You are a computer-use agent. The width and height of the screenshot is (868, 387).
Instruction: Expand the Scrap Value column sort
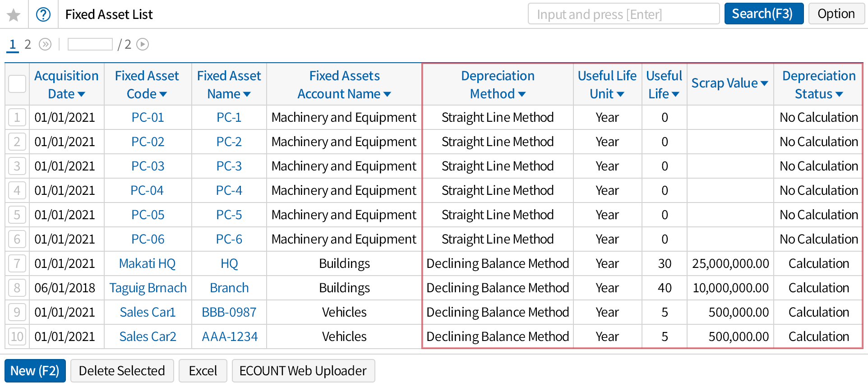point(764,83)
